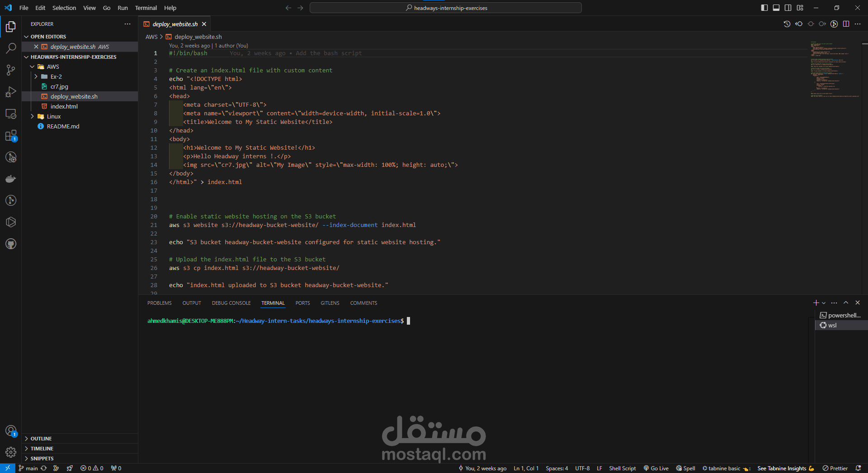868x473 pixels.
Task: Click the Customize Layout icon
Action: [800, 8]
